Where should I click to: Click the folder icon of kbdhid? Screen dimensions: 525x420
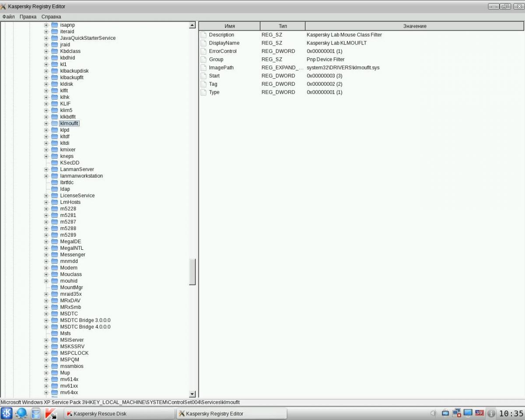(x=54, y=58)
